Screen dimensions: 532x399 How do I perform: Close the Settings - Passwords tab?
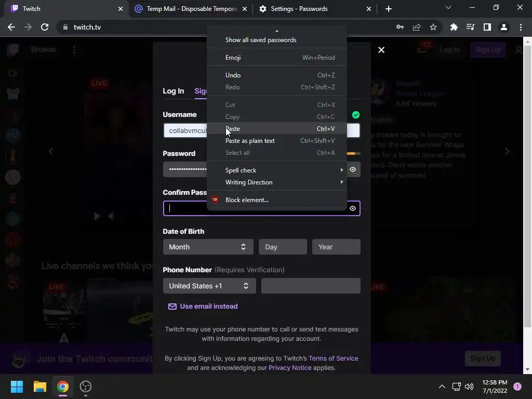click(x=369, y=9)
